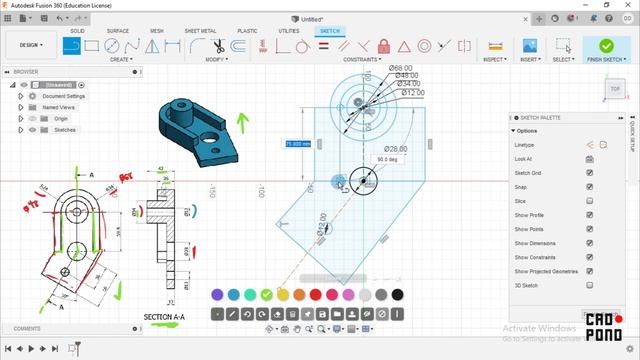
Task: Toggle the Show Points checkbox
Action: pyautogui.click(x=589, y=229)
